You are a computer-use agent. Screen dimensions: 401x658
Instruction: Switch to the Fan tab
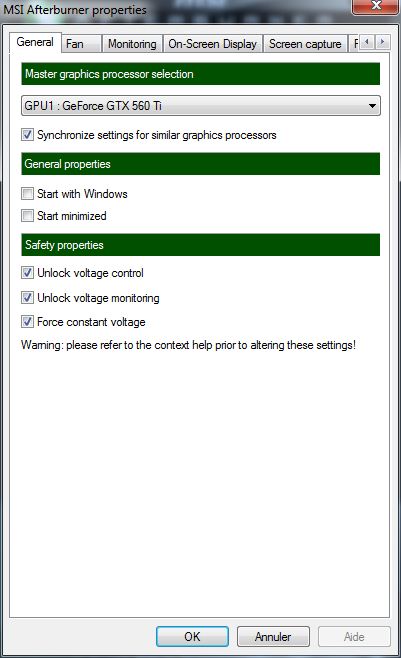(x=82, y=44)
